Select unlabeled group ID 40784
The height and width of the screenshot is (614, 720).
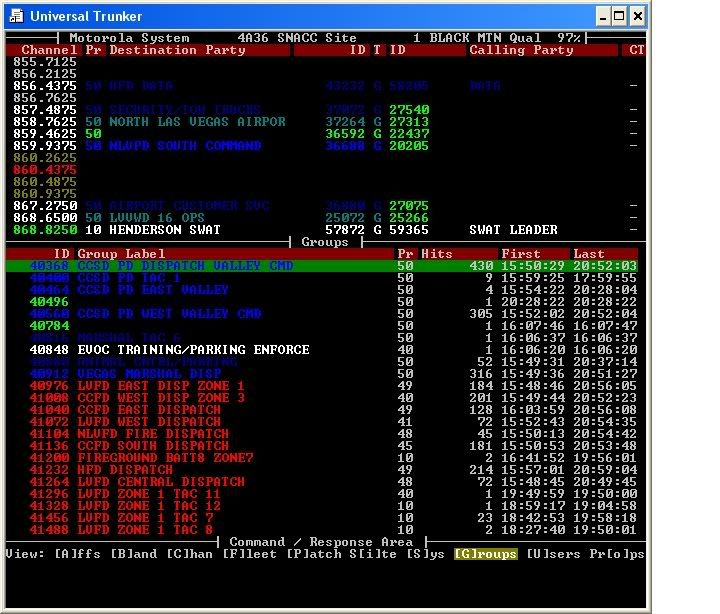point(322,325)
